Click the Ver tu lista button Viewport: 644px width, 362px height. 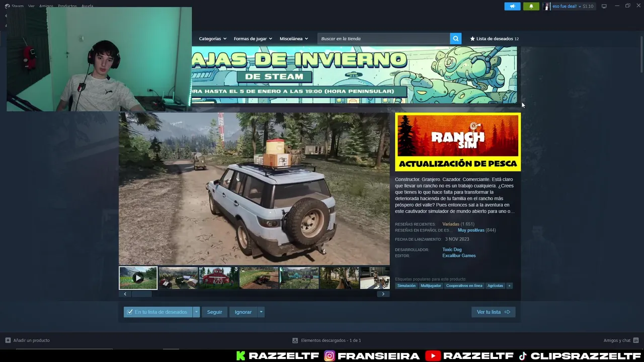[493, 312]
